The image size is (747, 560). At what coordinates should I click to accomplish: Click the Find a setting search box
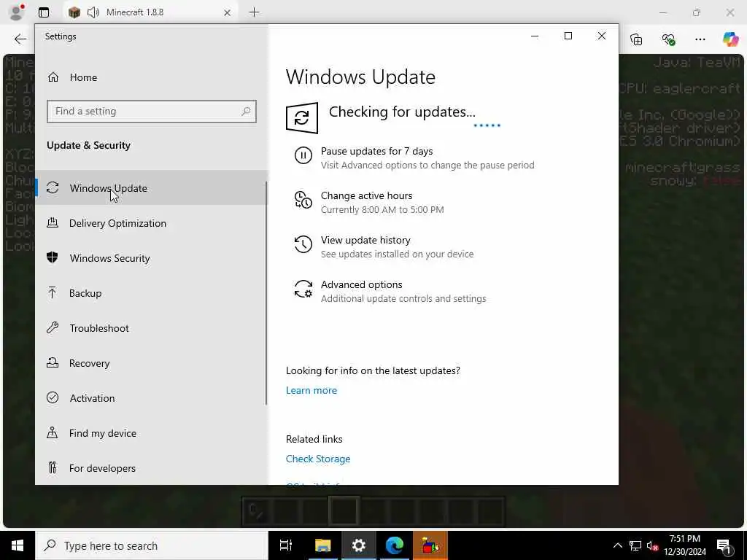click(x=152, y=112)
